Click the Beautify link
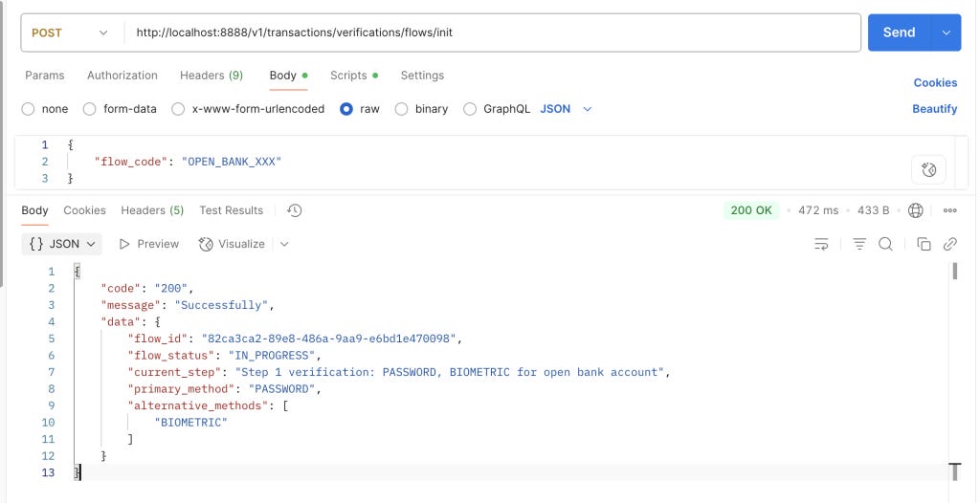 (934, 109)
